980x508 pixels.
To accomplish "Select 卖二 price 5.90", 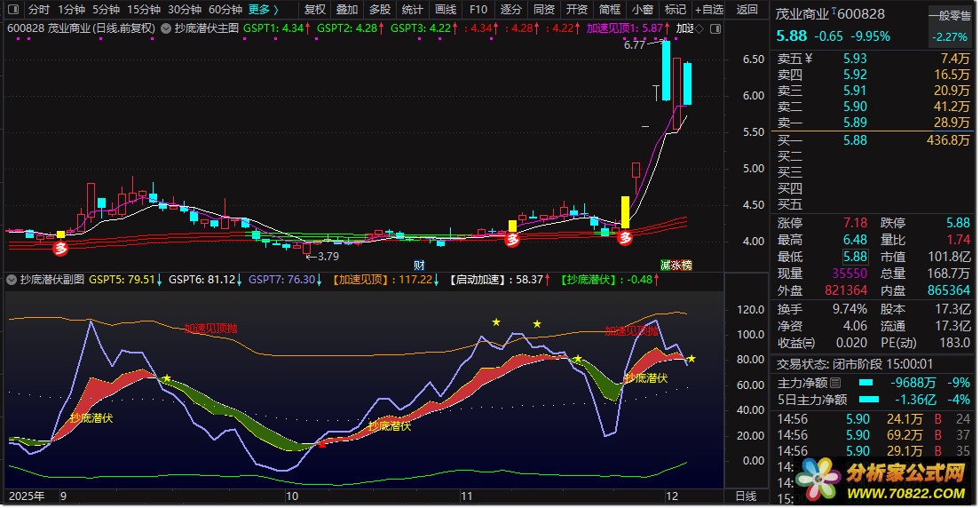I will tap(854, 107).
